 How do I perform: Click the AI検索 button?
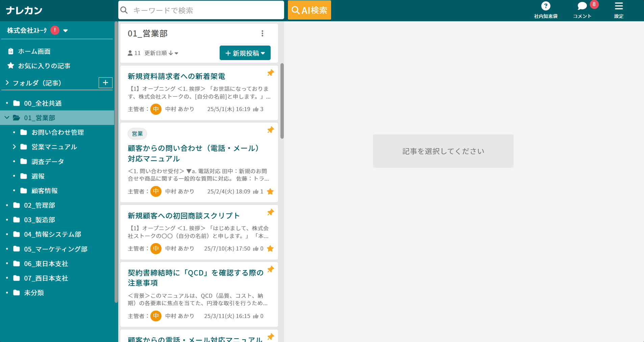309,10
